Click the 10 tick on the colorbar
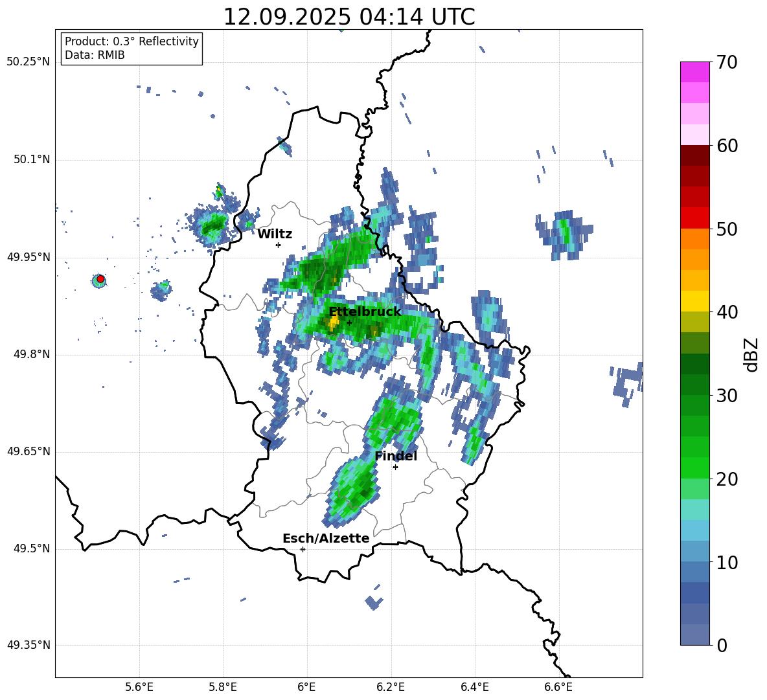The height and width of the screenshot is (700, 767). (x=727, y=562)
